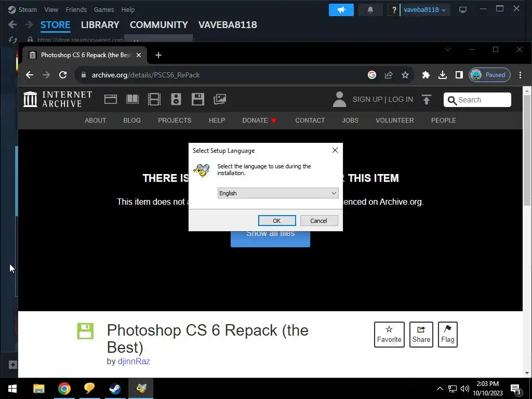Bookmark this page with star icon
Screen dimensions: 532x399
click(405, 75)
